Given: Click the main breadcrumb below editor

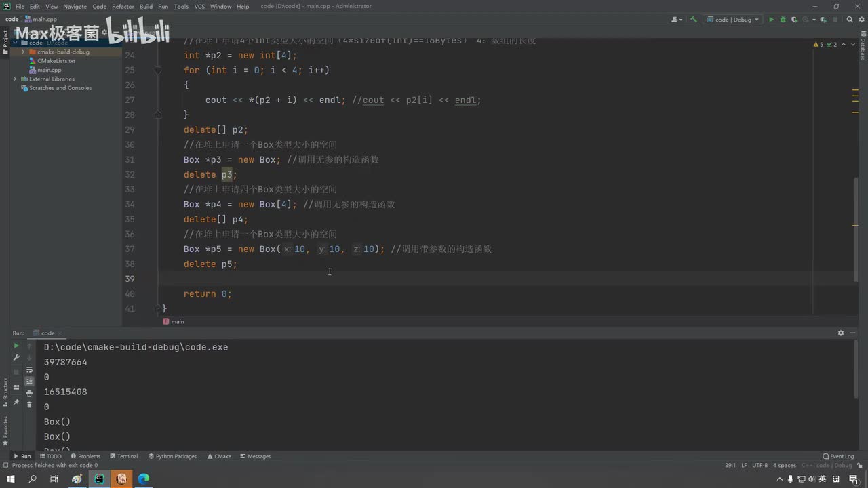Looking at the screenshot, I should coord(174,321).
